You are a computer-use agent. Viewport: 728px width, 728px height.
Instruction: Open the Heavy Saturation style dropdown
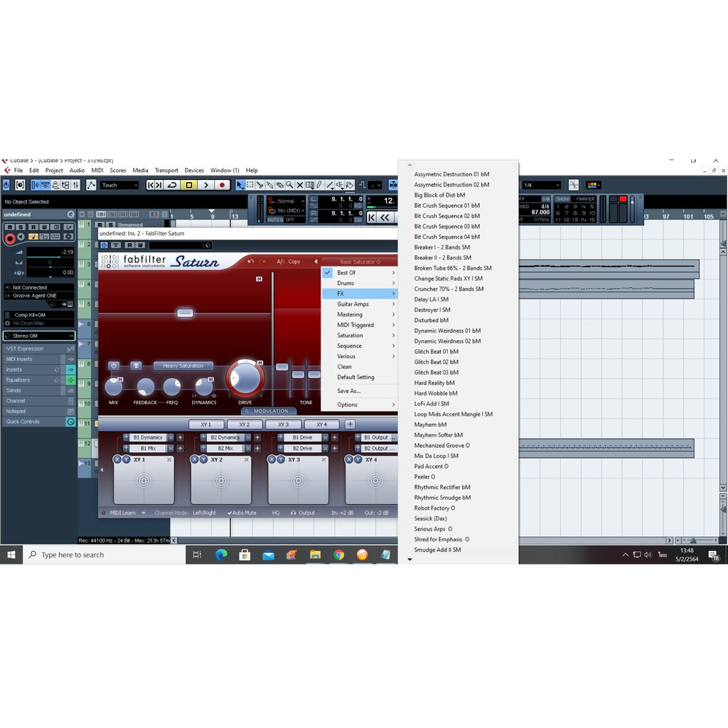[x=183, y=366]
